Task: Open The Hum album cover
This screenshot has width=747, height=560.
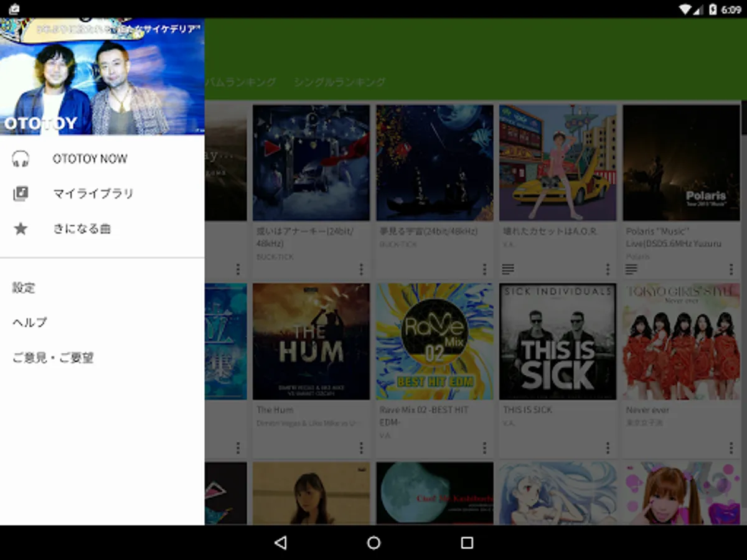Action: [311, 341]
